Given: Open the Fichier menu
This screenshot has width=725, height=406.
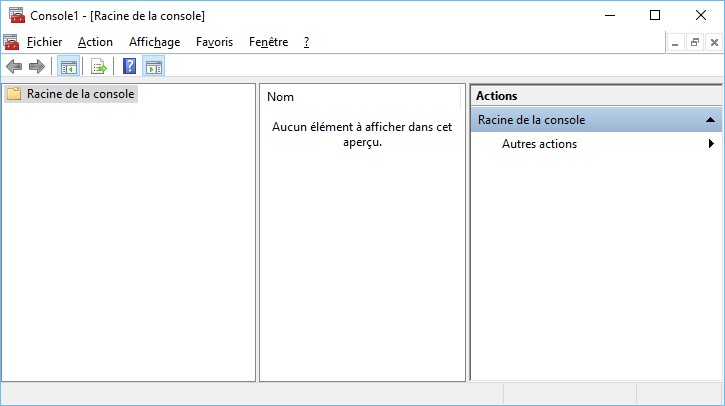Looking at the screenshot, I should pyautogui.click(x=44, y=42).
